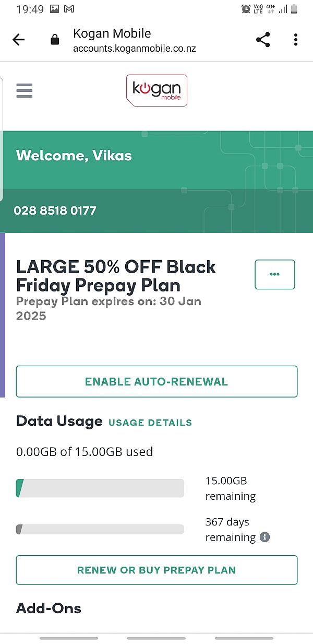Tap the info icon beside days remaining
This screenshot has height=644, width=313.
tap(265, 537)
